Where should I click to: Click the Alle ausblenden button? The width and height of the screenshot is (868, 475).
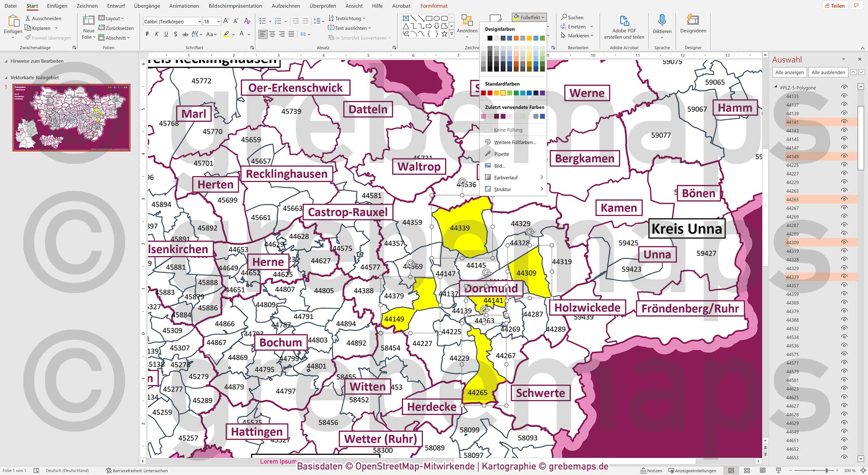click(x=828, y=72)
